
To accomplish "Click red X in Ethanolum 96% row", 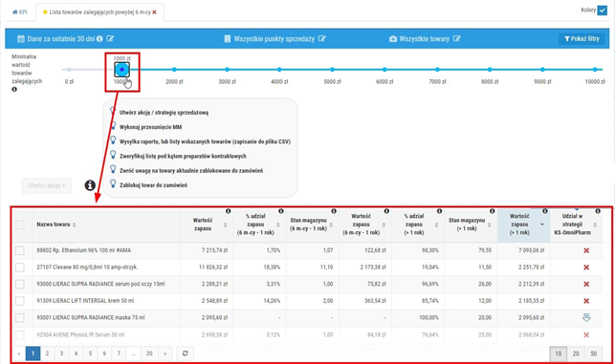I will pos(586,250).
